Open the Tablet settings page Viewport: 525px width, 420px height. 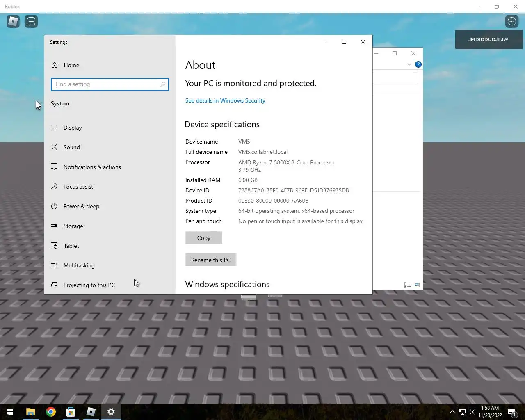(110, 246)
